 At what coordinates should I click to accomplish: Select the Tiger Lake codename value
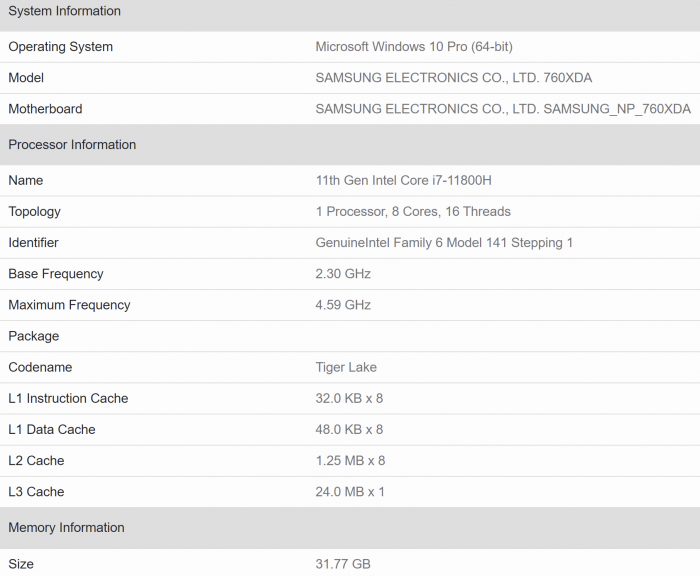point(346,367)
